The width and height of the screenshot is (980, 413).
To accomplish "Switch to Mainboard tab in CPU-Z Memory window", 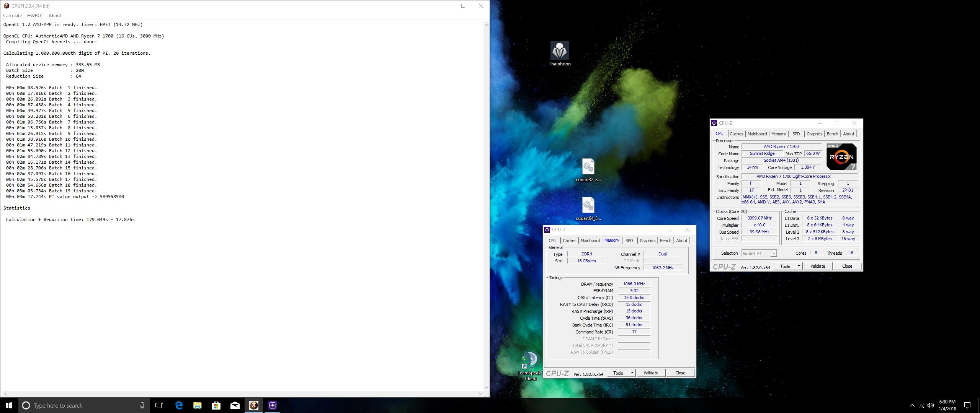I will point(590,241).
